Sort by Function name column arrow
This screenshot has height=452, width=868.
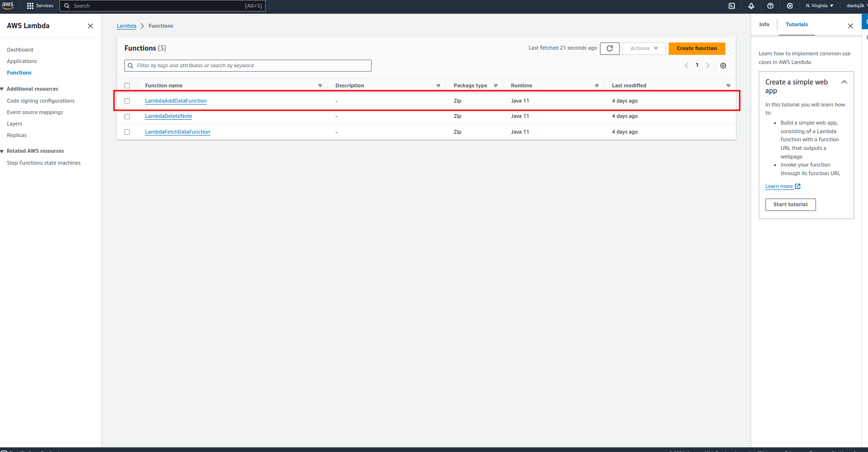(320, 85)
